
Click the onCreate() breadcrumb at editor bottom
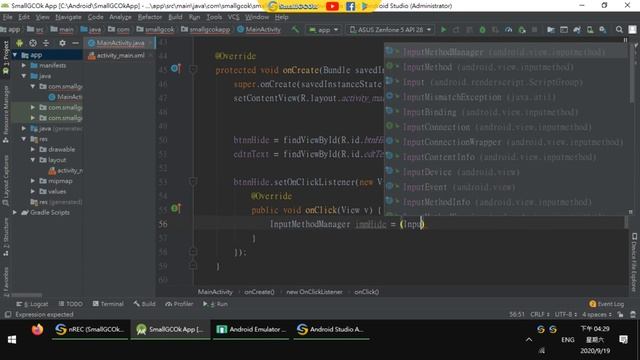click(259, 292)
